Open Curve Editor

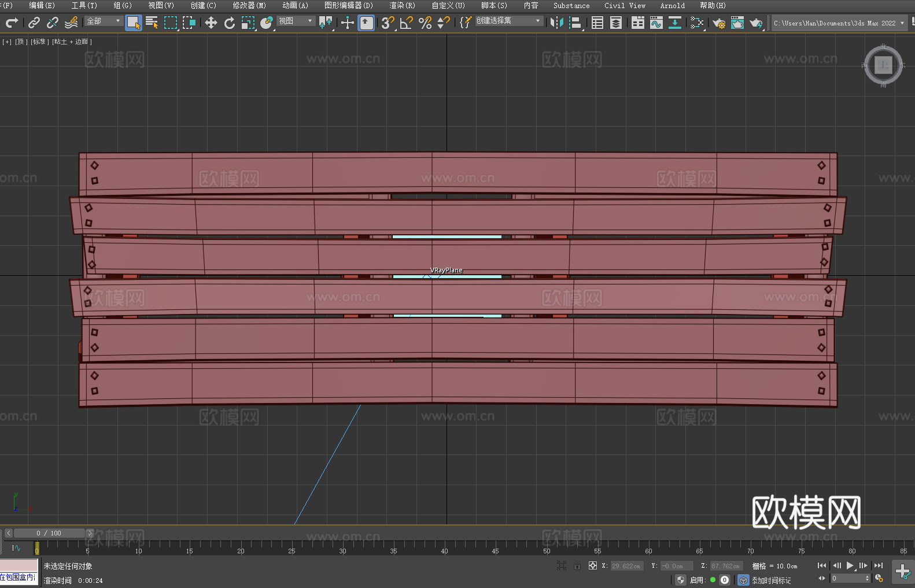[x=656, y=23]
